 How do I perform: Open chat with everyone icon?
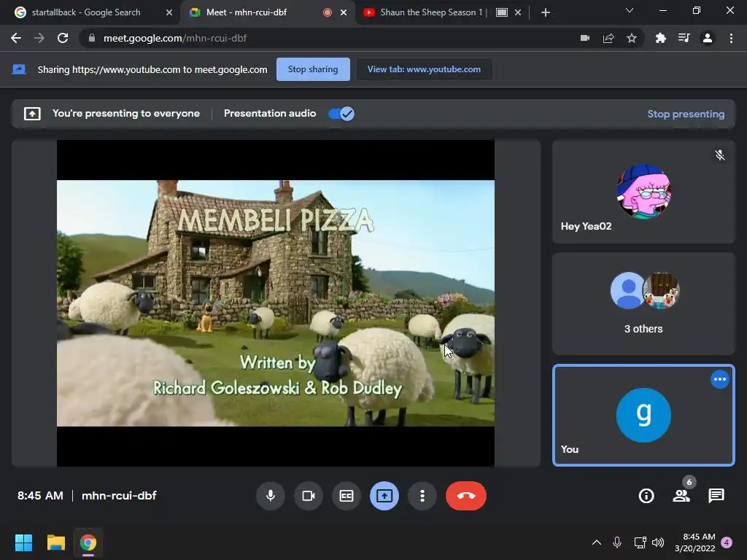716,496
